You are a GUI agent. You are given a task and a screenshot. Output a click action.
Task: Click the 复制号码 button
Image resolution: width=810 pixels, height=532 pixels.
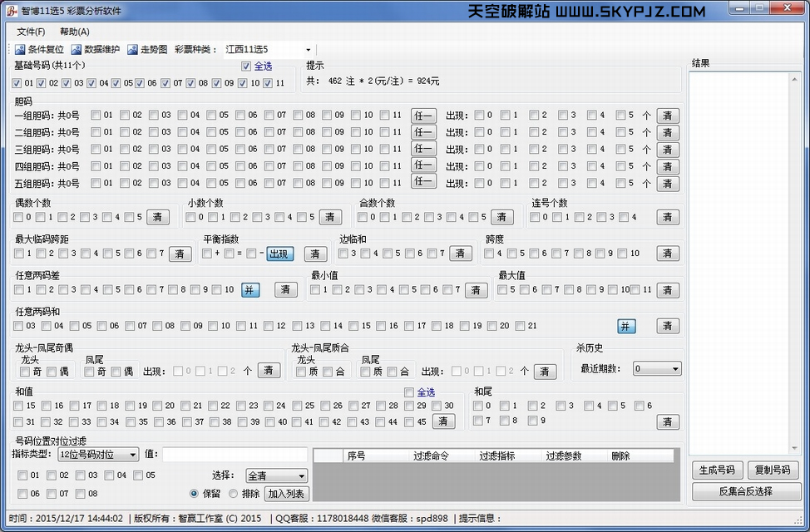[773, 470]
